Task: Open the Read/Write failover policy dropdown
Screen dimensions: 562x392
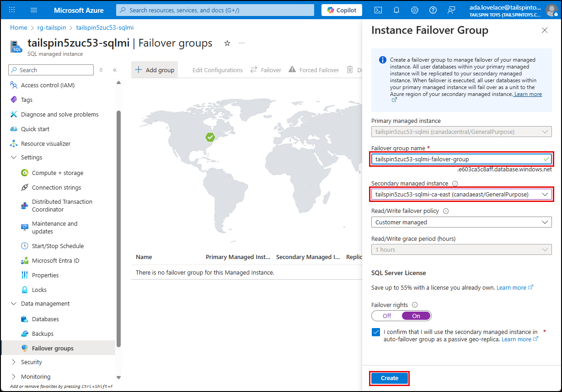Action: pos(545,222)
